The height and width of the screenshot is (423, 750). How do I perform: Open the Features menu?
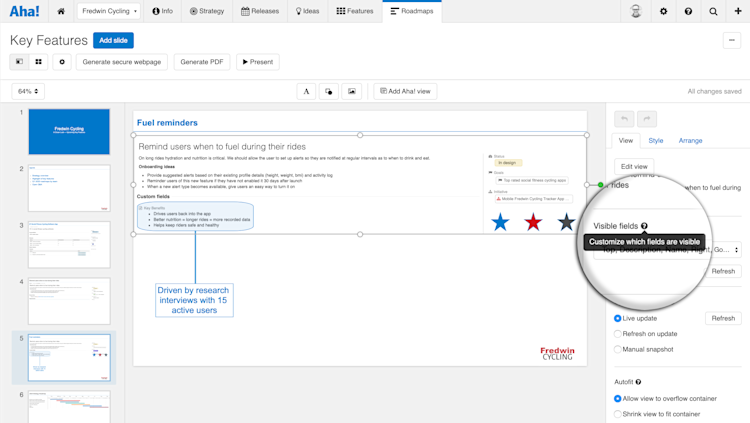click(355, 11)
